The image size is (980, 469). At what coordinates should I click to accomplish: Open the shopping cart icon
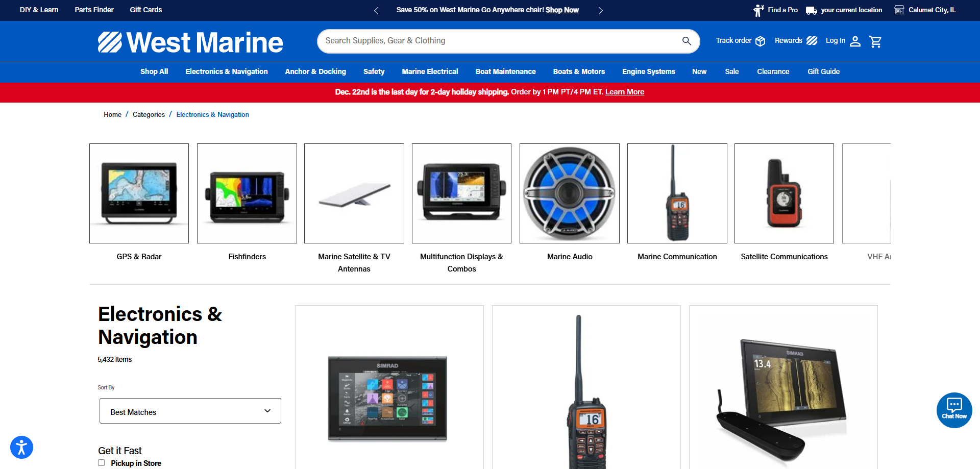(x=875, y=41)
